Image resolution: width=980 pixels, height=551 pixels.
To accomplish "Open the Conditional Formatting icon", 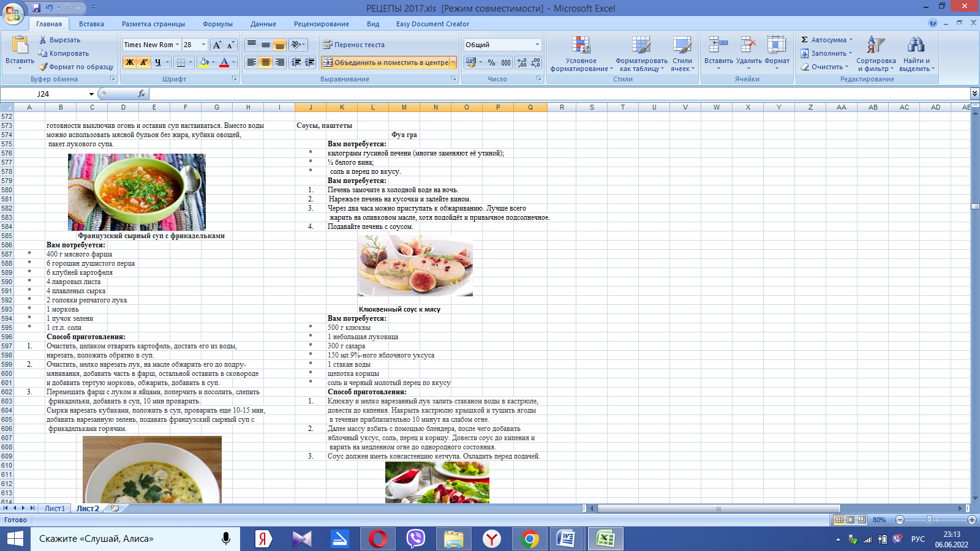I will pyautogui.click(x=581, y=46).
